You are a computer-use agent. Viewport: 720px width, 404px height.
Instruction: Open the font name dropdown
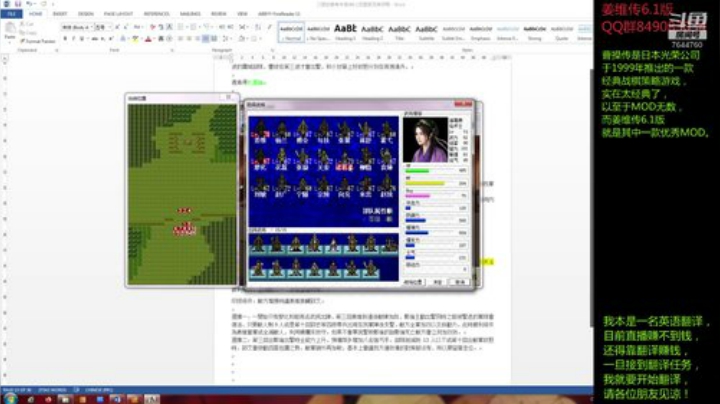[90, 28]
